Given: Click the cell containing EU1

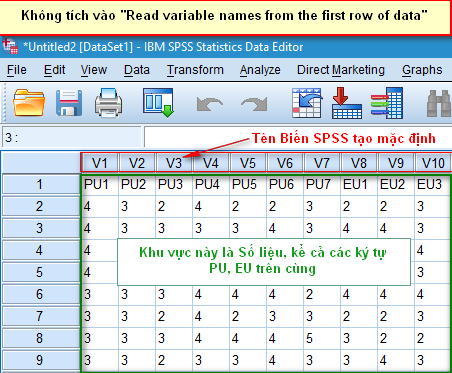Looking at the screenshot, I should tap(359, 184).
